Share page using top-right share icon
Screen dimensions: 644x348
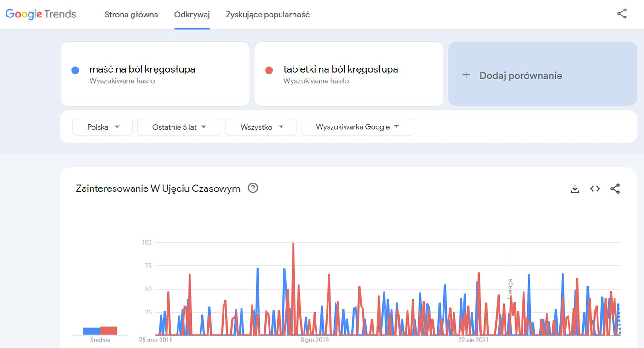pos(621,14)
